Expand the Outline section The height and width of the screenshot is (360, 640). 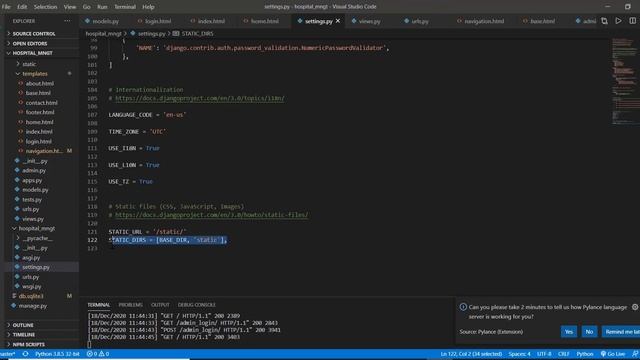(x=23, y=325)
